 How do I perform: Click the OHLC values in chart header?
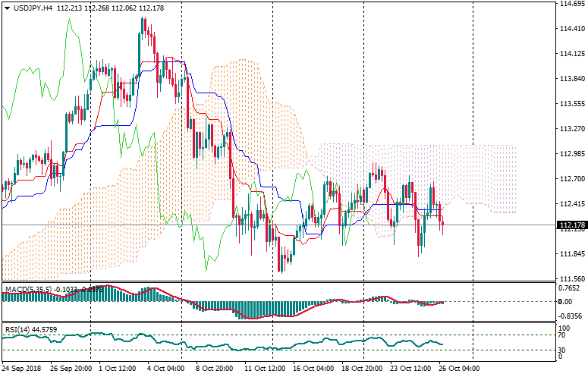115,8
